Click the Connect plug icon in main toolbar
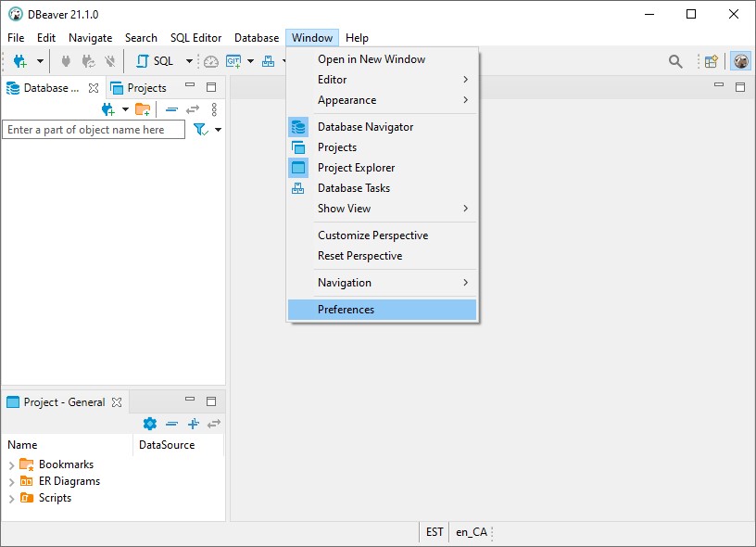This screenshot has height=547, width=756. (x=66, y=61)
